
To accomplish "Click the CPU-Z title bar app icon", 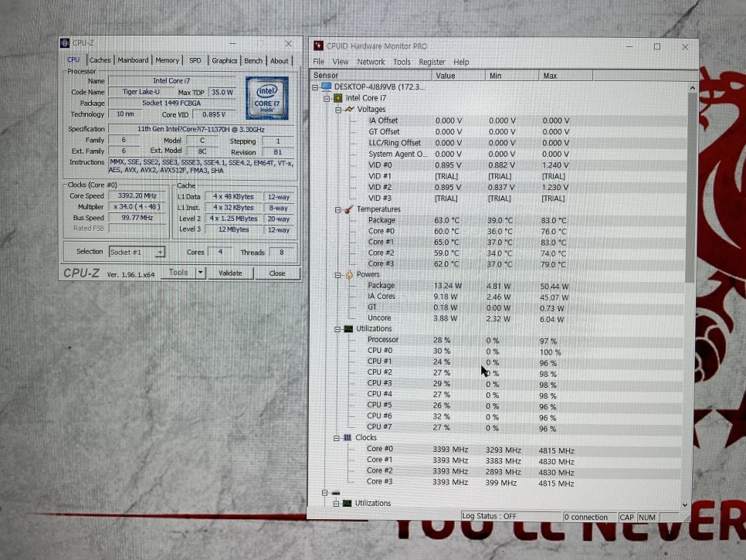I will tap(65, 43).
